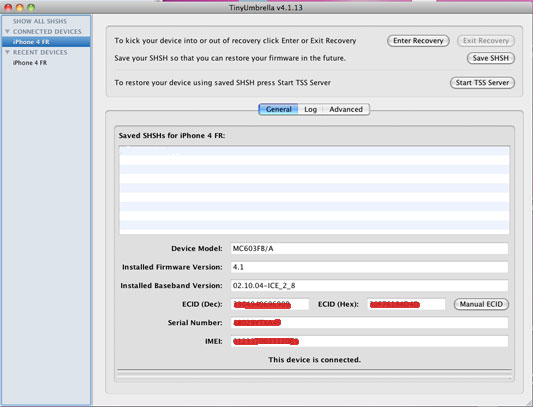Click the Serial Number field
The height and width of the screenshot is (407, 533).
pos(369,323)
